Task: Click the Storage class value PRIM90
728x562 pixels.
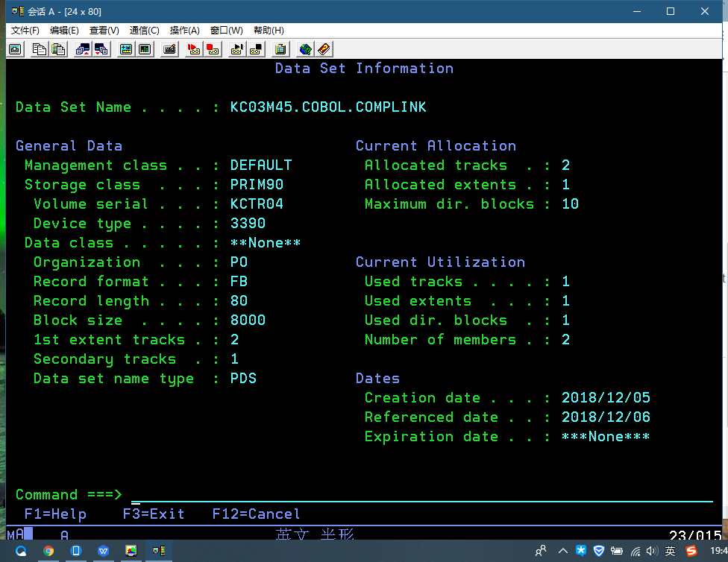Action: point(257,185)
